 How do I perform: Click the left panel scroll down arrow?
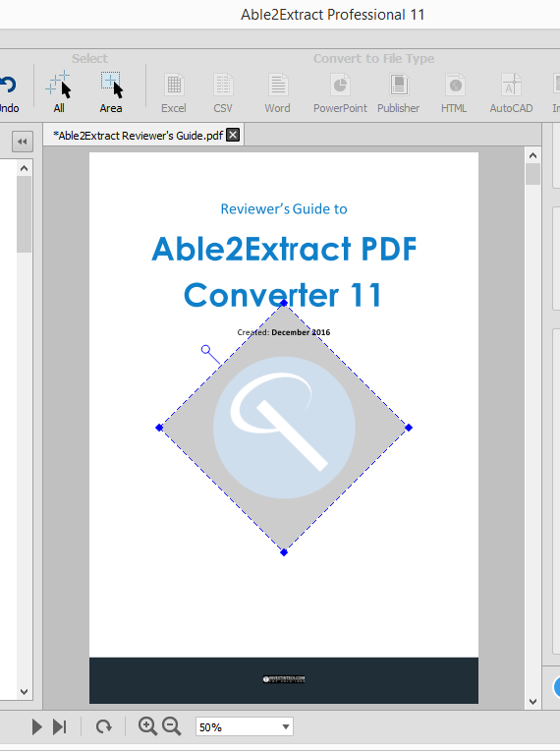(x=24, y=692)
